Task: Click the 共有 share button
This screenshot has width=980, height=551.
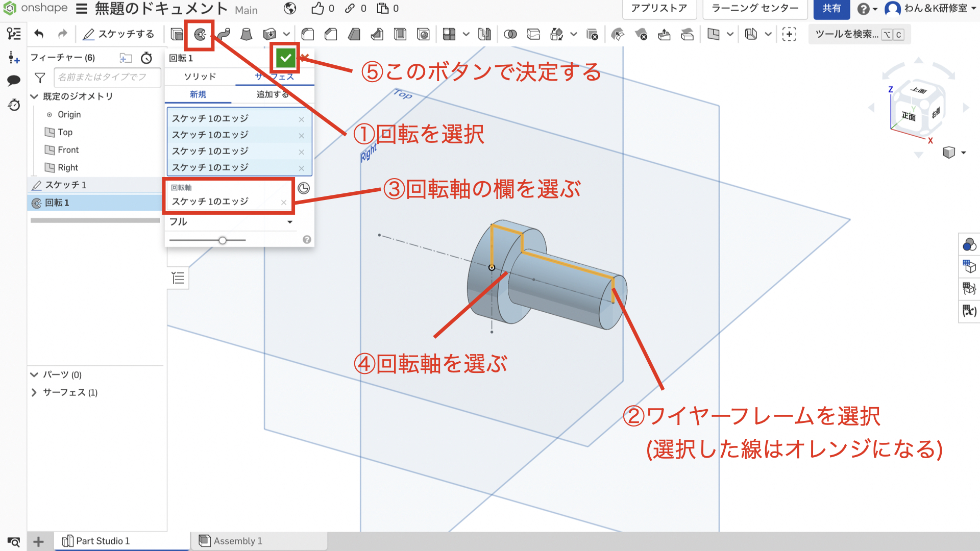Action: coord(831,9)
